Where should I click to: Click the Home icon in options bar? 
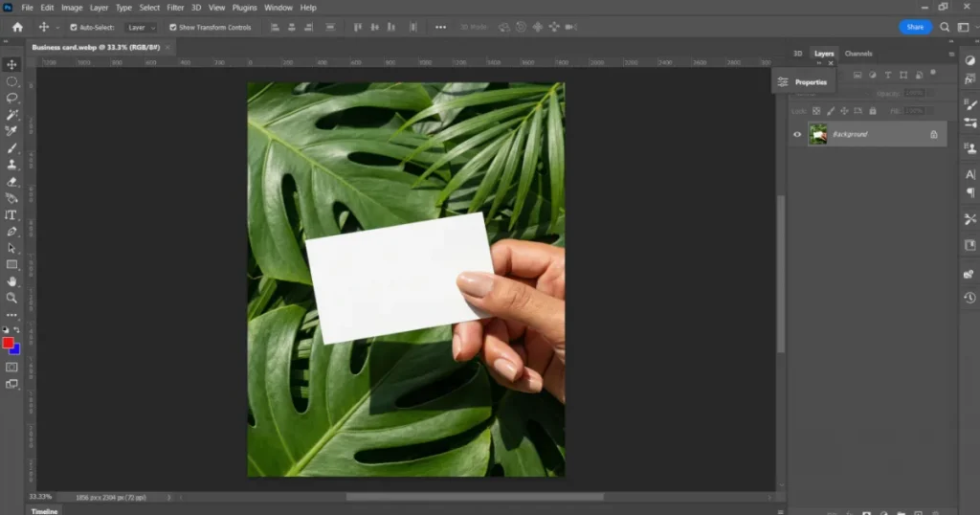17,27
